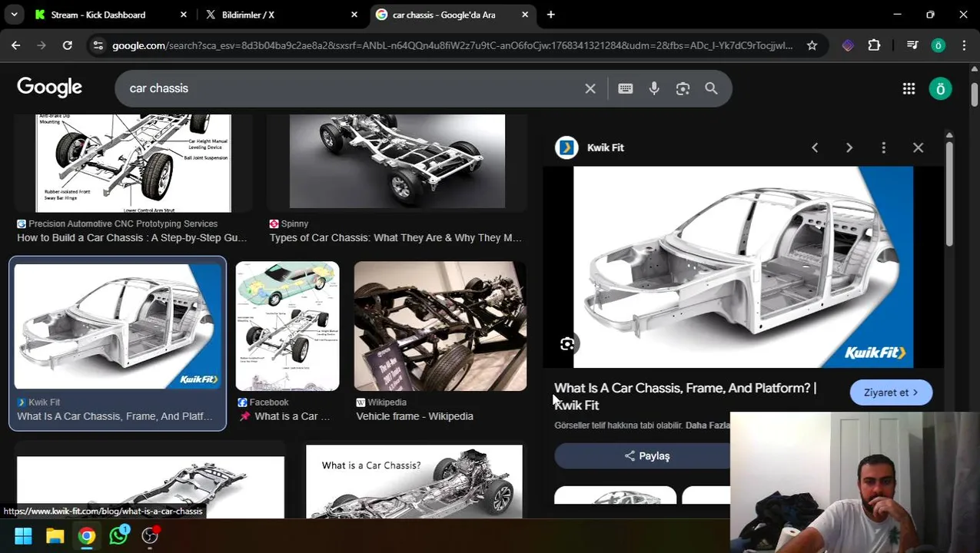Go to Google homepage via logo
The height and width of the screenshot is (553, 980).
(49, 88)
